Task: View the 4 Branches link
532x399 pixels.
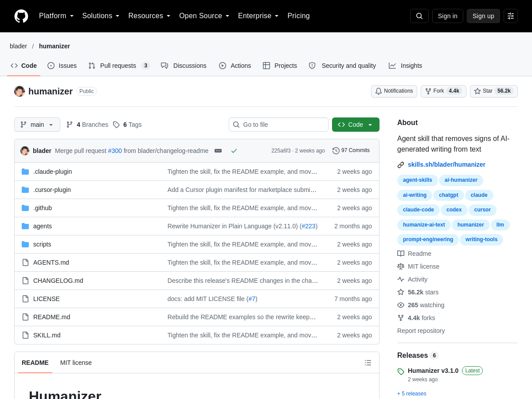Action: pyautogui.click(x=87, y=125)
